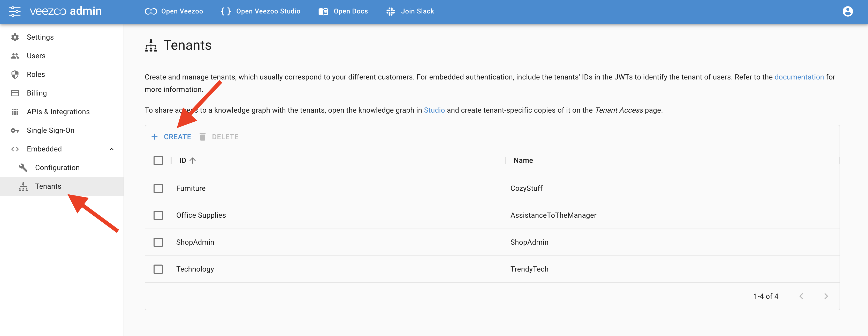This screenshot has height=336, width=868.
Task: Toggle the sidebar via the top-left sliders menu icon
Action: pos(15,11)
